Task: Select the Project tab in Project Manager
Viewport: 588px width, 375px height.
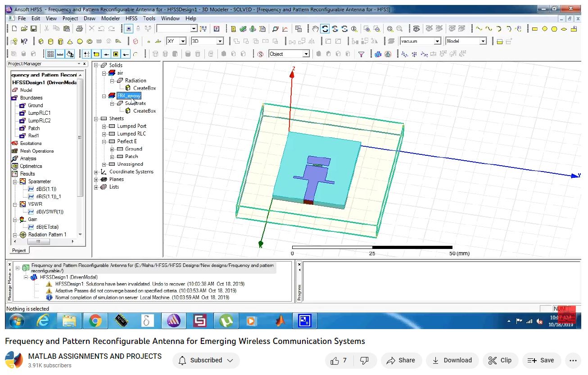Action: 19,250
